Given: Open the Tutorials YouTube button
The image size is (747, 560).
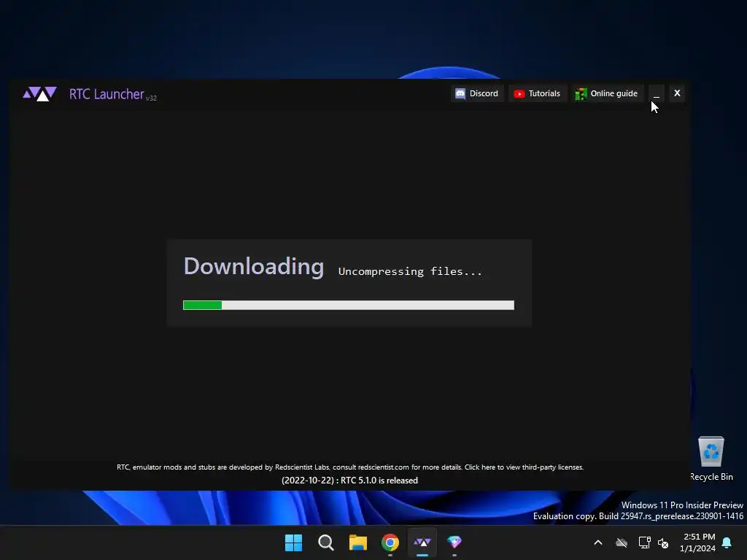Looking at the screenshot, I should pos(537,93).
